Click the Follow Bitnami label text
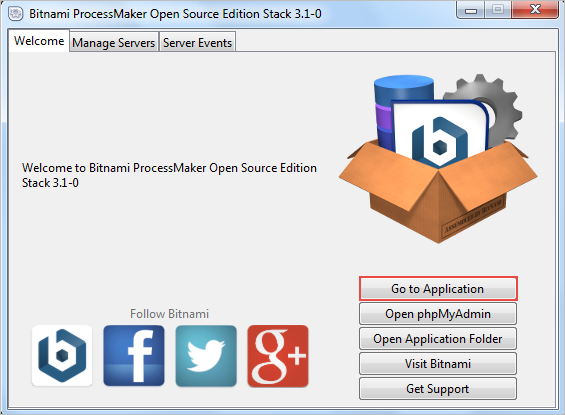This screenshot has width=565, height=415. coord(169,314)
